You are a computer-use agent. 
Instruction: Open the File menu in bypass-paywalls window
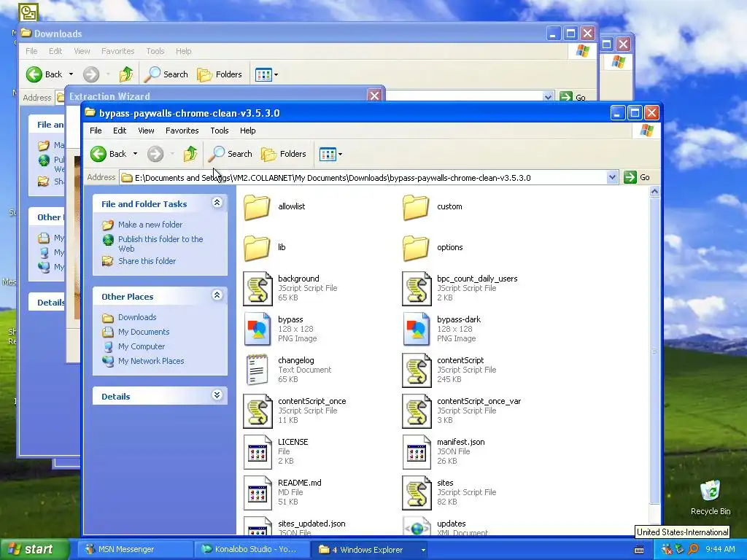tap(96, 131)
